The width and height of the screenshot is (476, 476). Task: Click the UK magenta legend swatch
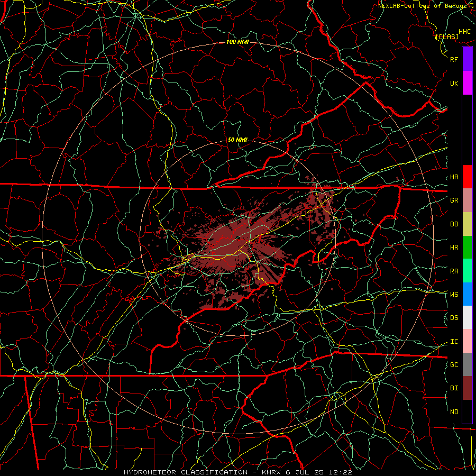467,83
